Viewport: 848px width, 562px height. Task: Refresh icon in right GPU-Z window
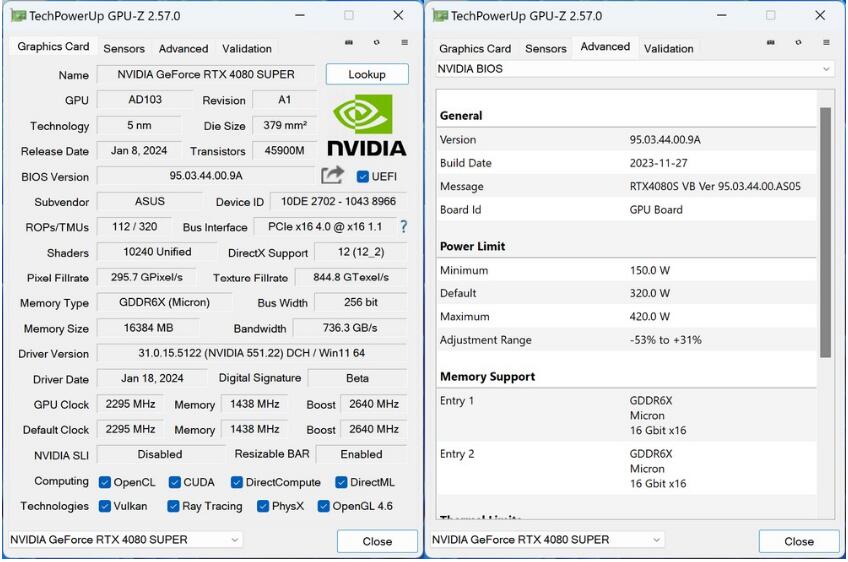click(798, 42)
